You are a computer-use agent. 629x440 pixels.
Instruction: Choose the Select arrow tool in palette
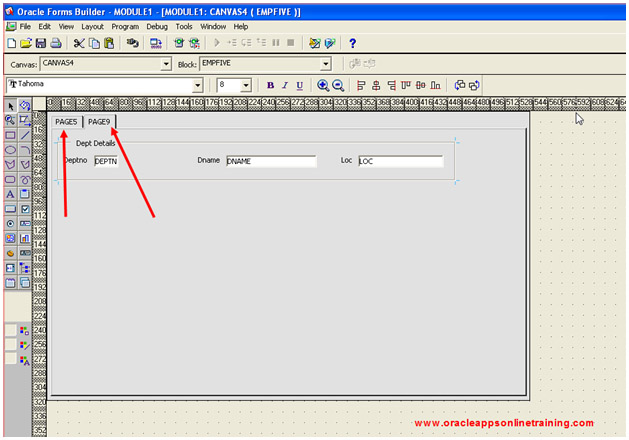pyautogui.click(x=11, y=106)
